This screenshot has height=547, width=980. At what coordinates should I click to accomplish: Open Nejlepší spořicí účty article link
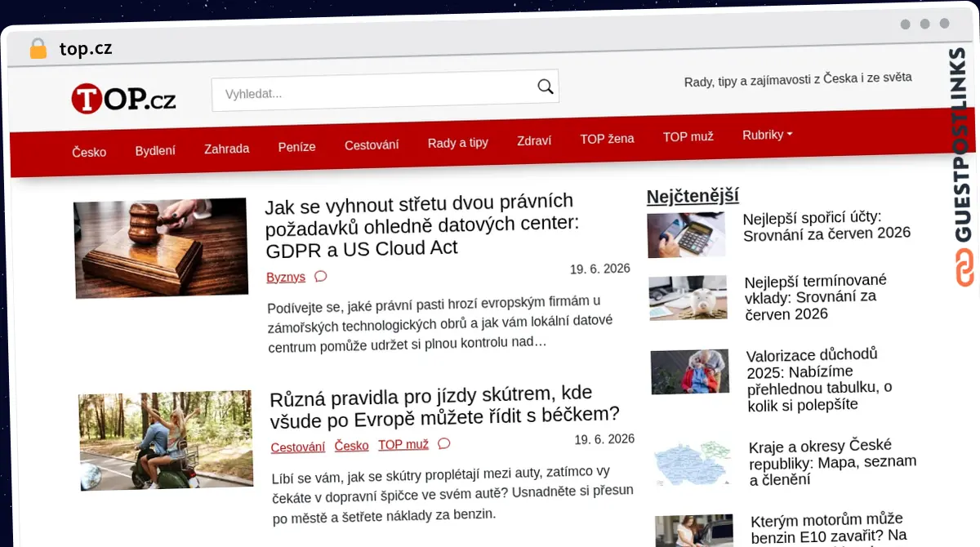[x=826, y=226]
